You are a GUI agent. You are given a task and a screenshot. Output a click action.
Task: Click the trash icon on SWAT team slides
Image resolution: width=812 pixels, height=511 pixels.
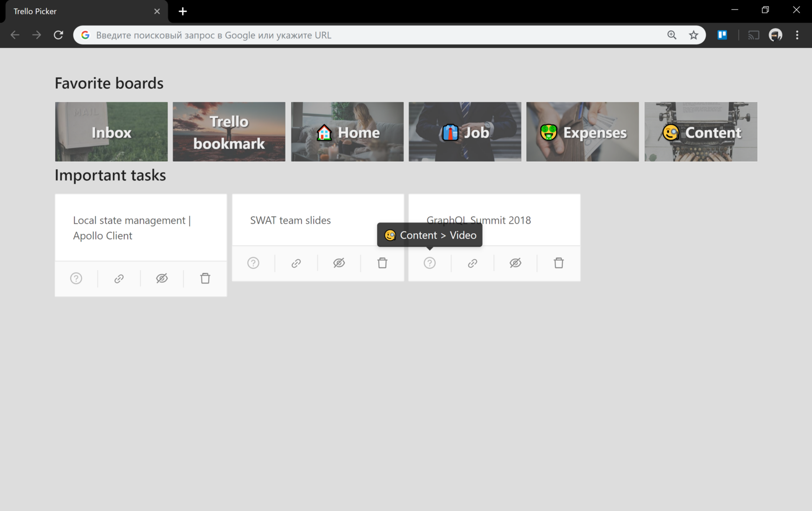coord(382,263)
